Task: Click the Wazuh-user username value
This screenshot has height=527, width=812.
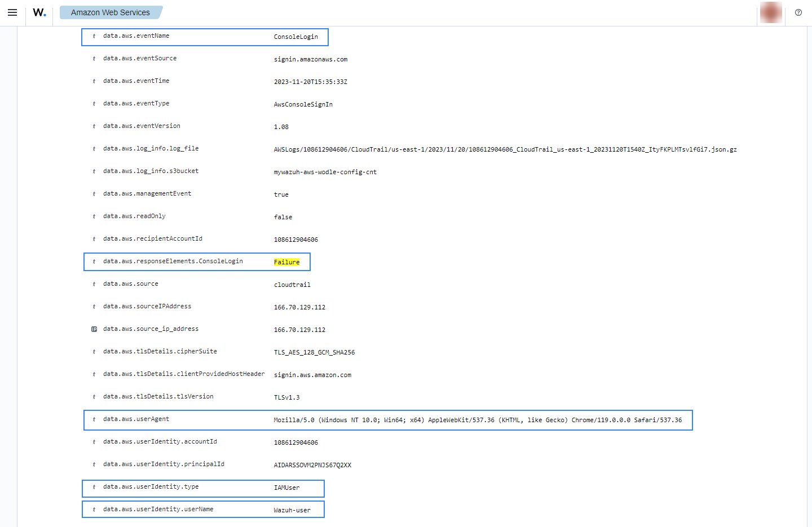Action: point(292,510)
